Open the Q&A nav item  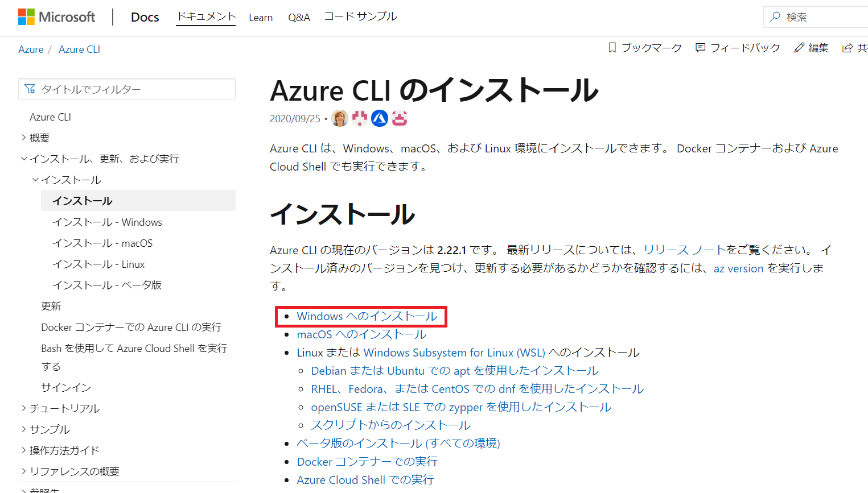(x=299, y=18)
